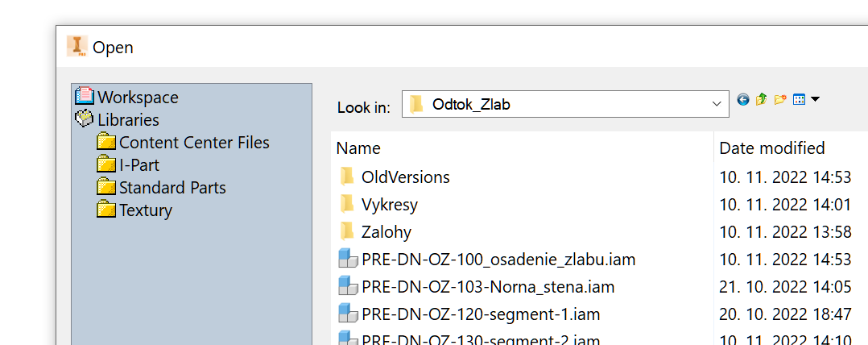Open the view menu grid icon
868x345 pixels.
pos(799,100)
